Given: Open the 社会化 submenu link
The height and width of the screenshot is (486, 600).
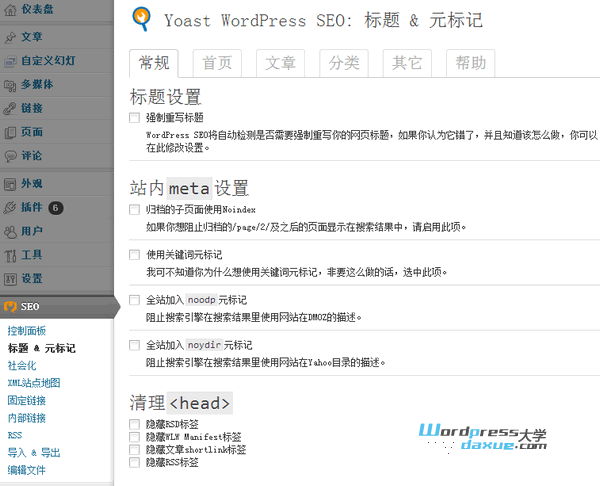Looking at the screenshot, I should (22, 366).
